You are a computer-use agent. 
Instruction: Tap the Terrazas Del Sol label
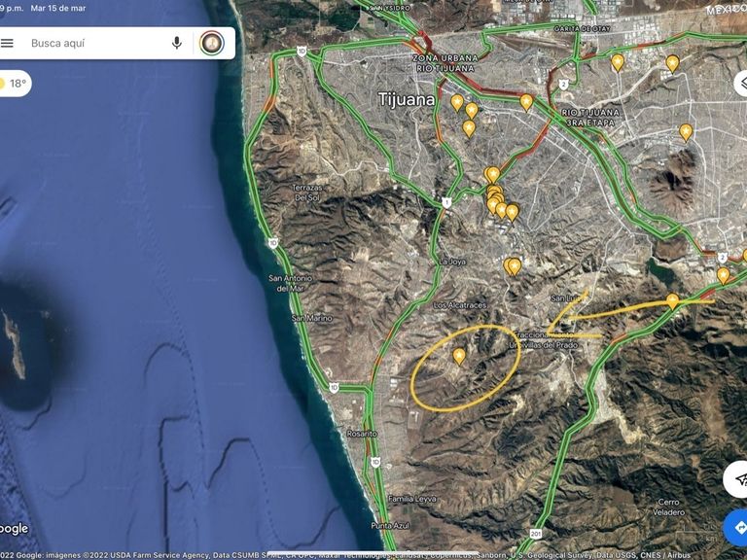click(x=306, y=192)
